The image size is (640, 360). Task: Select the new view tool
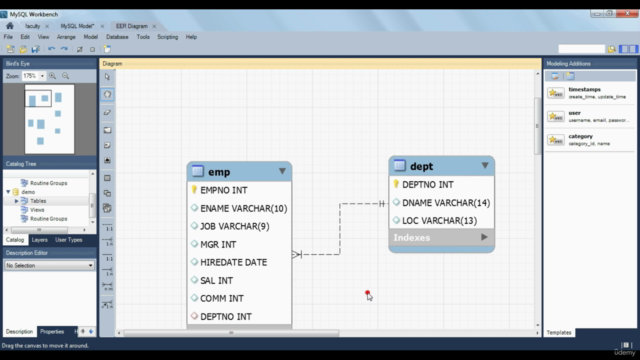click(x=107, y=193)
